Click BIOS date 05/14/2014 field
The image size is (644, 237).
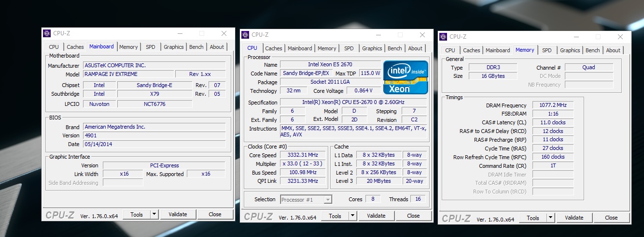pyautogui.click(x=154, y=144)
